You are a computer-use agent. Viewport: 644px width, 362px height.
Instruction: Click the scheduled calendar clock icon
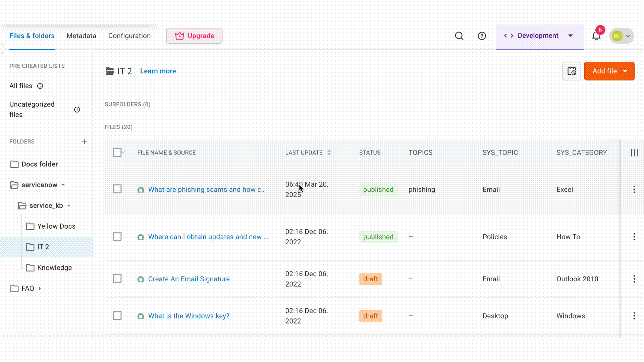[x=572, y=71]
